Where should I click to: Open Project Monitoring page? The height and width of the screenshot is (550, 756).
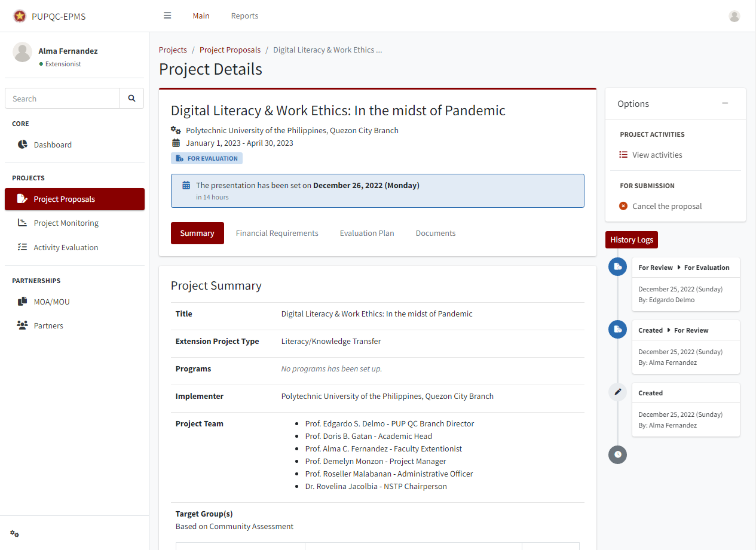(x=66, y=223)
